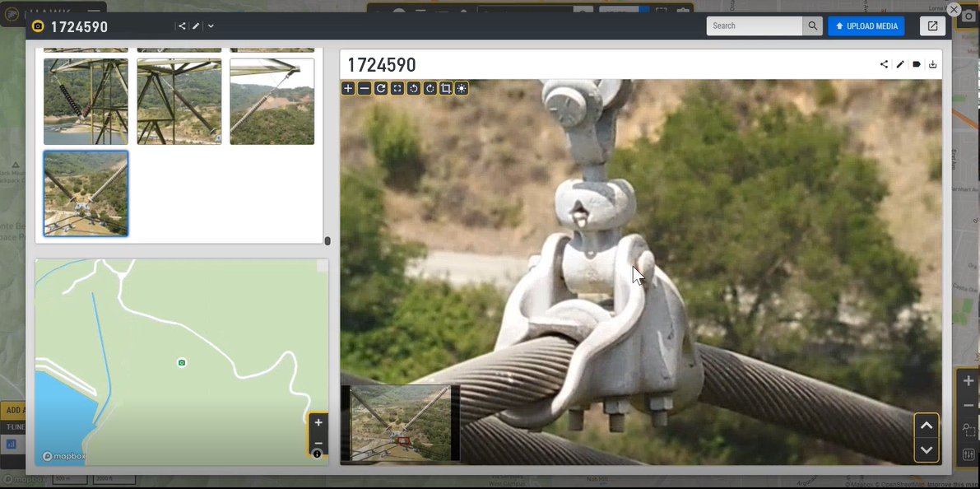Focus the Search input field
The width and height of the screenshot is (980, 489).
[755, 26]
